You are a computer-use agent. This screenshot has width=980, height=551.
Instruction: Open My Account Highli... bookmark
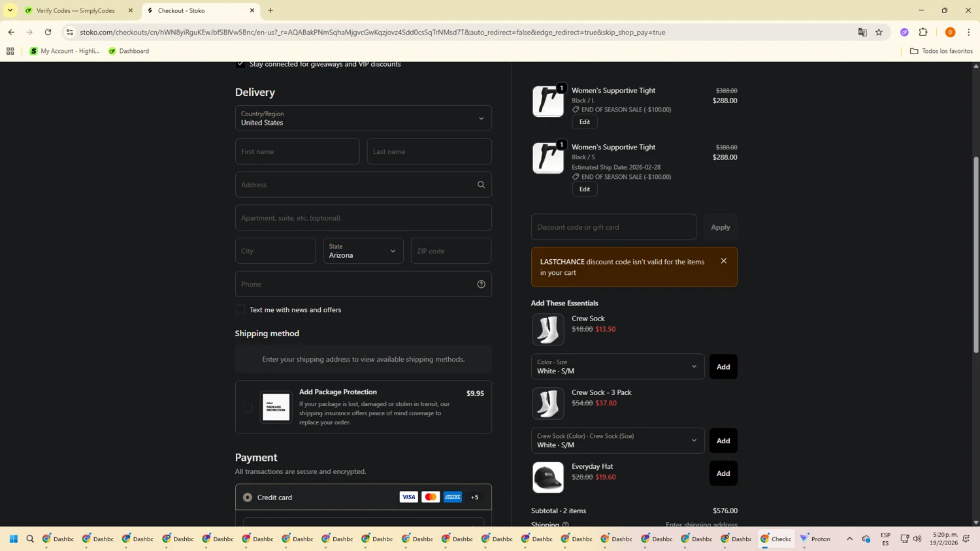(65, 51)
